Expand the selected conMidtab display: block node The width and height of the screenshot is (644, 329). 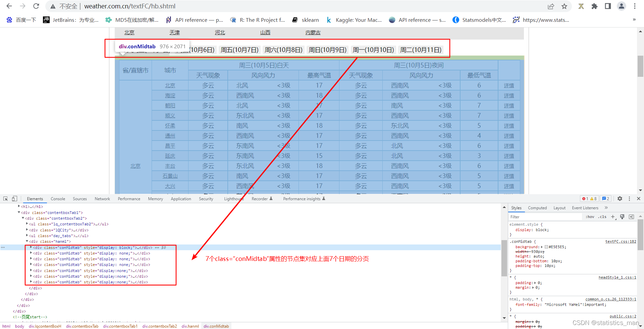31,247
